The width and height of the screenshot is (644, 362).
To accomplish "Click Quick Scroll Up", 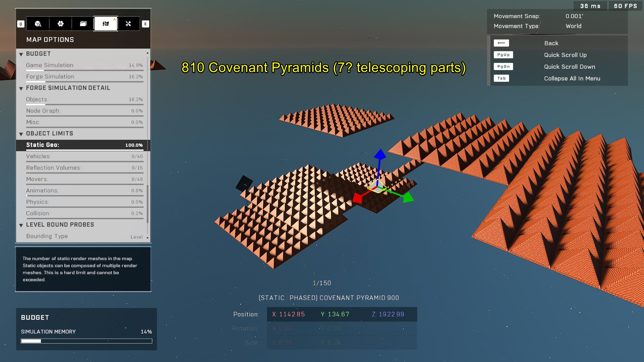I will (565, 55).
